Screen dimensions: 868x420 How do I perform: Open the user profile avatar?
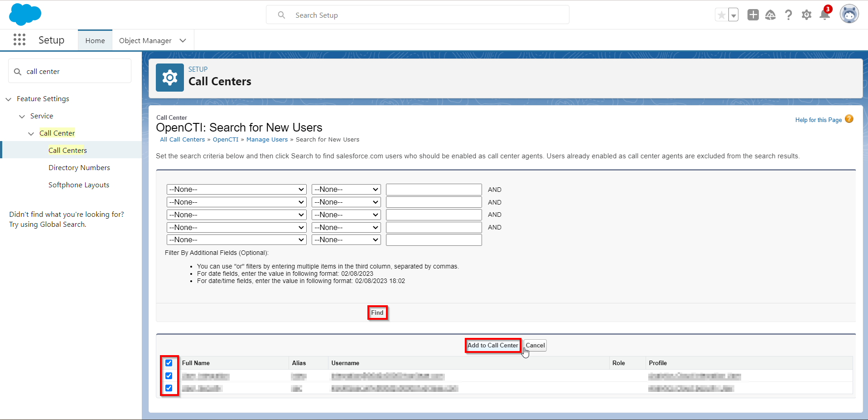849,15
